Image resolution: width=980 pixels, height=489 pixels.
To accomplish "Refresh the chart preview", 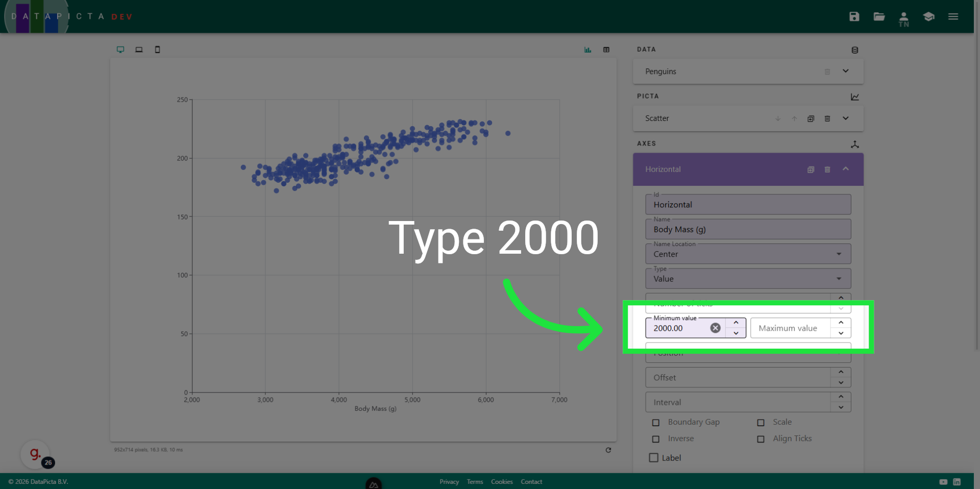I will [x=608, y=450].
